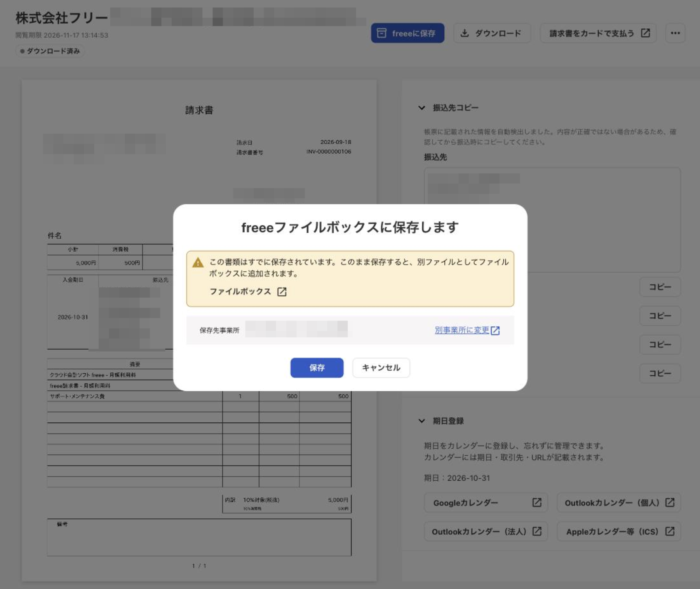Image resolution: width=700 pixels, height=589 pixels.
Task: Click external icon on Outlookカレンダー（個人）
Action: 670,503
